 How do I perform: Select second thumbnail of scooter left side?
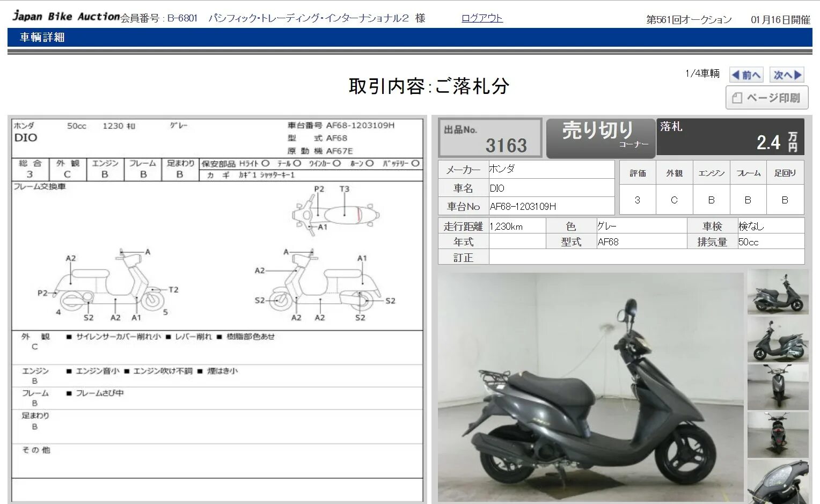(x=778, y=339)
